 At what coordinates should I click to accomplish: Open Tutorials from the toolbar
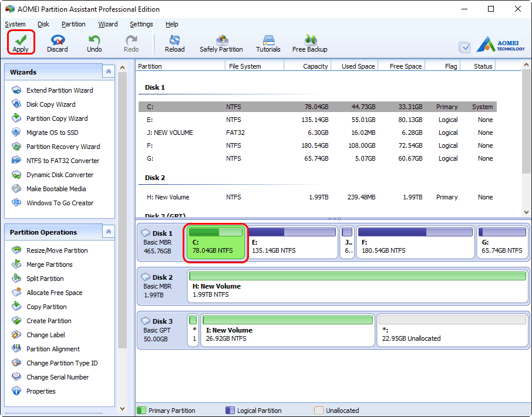268,42
